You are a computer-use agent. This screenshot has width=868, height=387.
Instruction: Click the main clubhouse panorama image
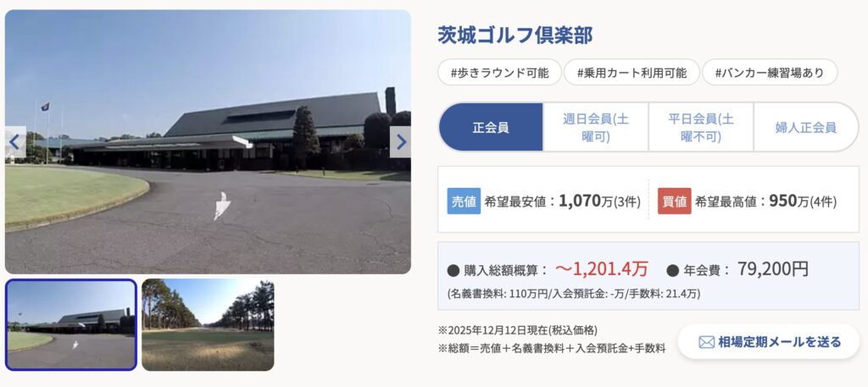point(208,142)
